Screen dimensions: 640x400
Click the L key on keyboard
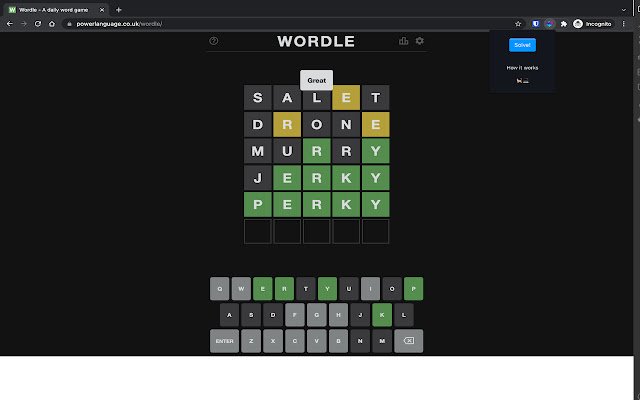click(404, 315)
